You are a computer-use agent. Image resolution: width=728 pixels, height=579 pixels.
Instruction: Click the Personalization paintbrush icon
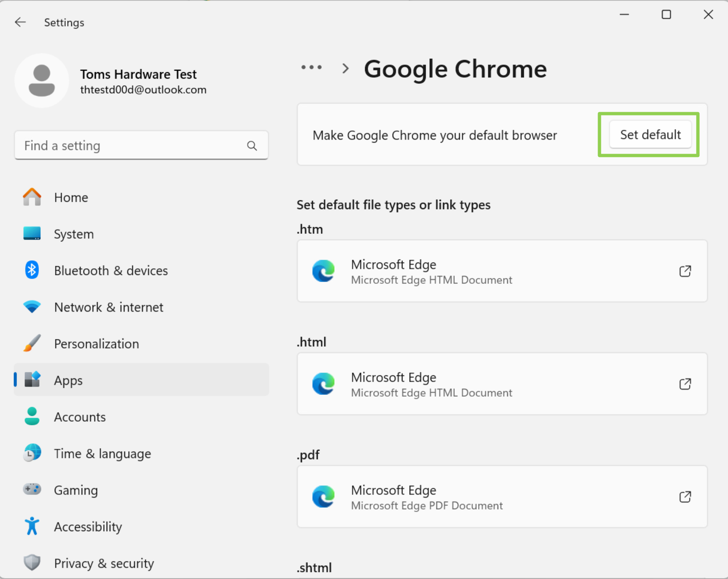(32, 343)
